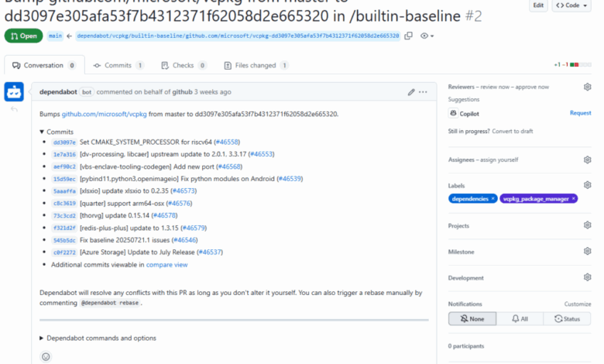Click the approve now link
The image size is (604, 364).
(532, 87)
